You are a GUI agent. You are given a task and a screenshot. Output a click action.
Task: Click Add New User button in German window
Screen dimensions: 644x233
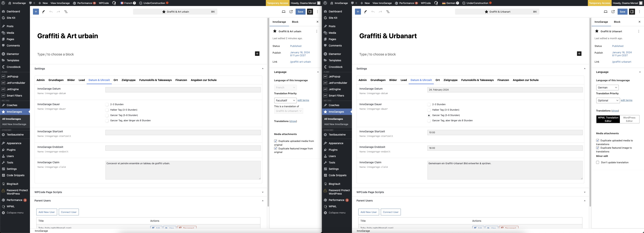point(368,212)
